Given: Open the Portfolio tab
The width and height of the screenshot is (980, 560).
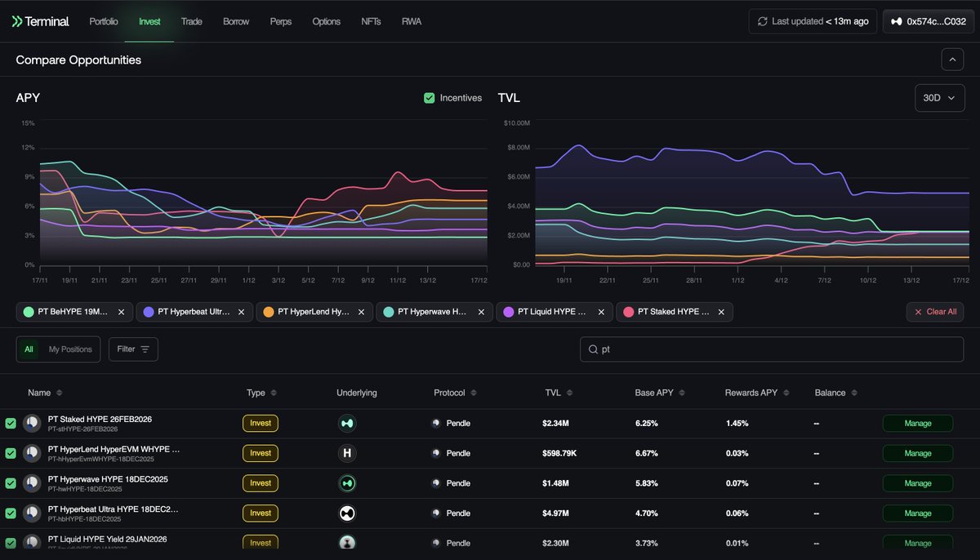Looking at the screenshot, I should [104, 22].
